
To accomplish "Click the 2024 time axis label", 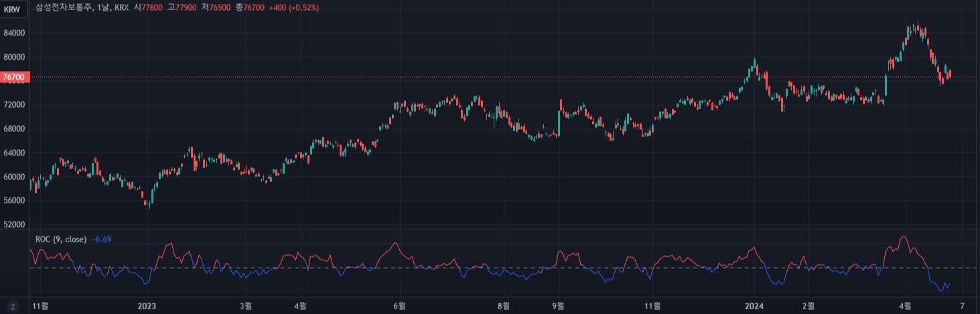I will pos(755,306).
